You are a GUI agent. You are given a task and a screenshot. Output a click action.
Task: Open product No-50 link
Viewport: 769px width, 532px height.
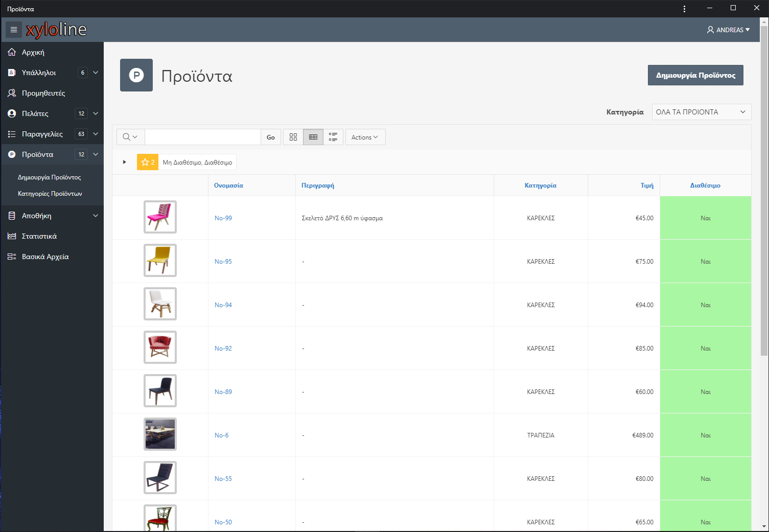(x=223, y=522)
